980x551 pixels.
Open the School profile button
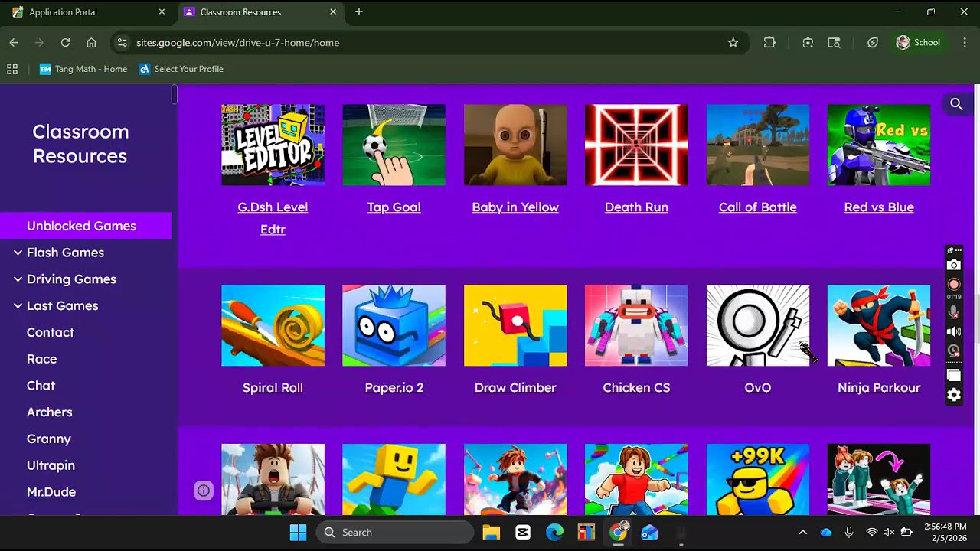pyautogui.click(x=918, y=43)
